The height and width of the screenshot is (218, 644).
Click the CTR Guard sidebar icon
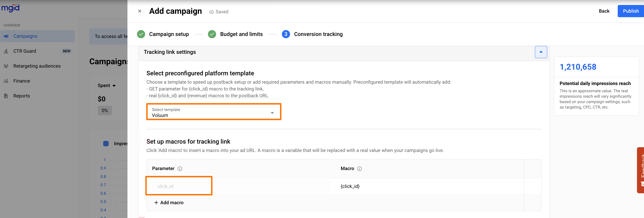(6, 51)
